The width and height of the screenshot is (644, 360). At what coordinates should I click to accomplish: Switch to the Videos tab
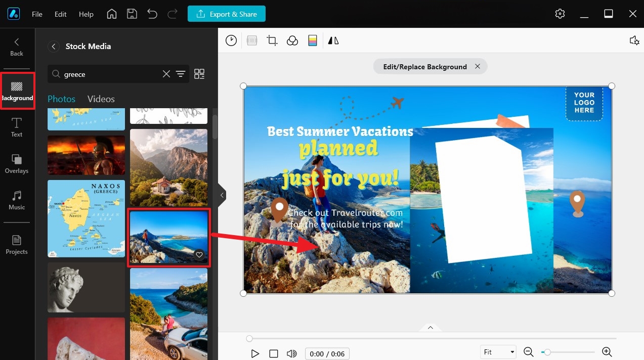pyautogui.click(x=101, y=99)
